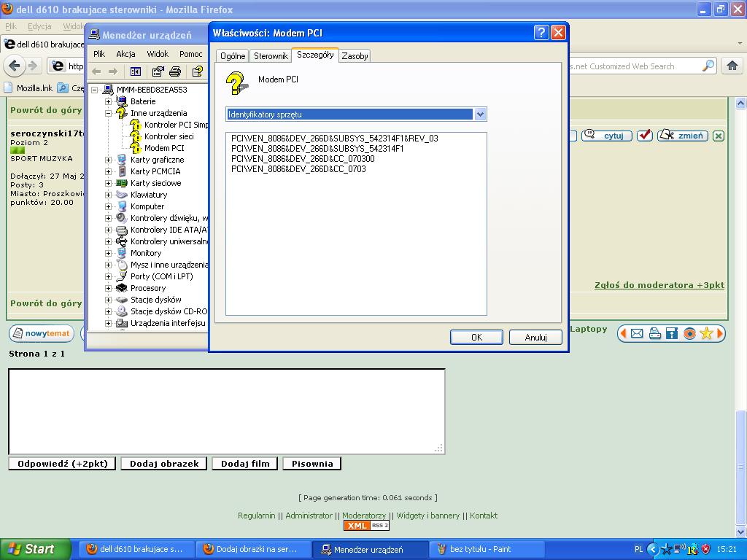Click the red checkmark icon on post
This screenshot has height=560, width=747.
[x=645, y=136]
